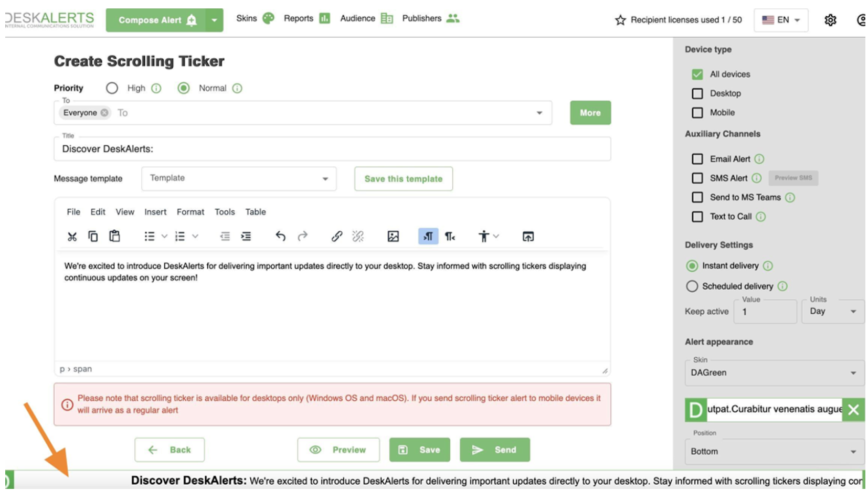The height and width of the screenshot is (491, 868).
Task: Open the Position Bottom dropdown
Action: coord(774,452)
